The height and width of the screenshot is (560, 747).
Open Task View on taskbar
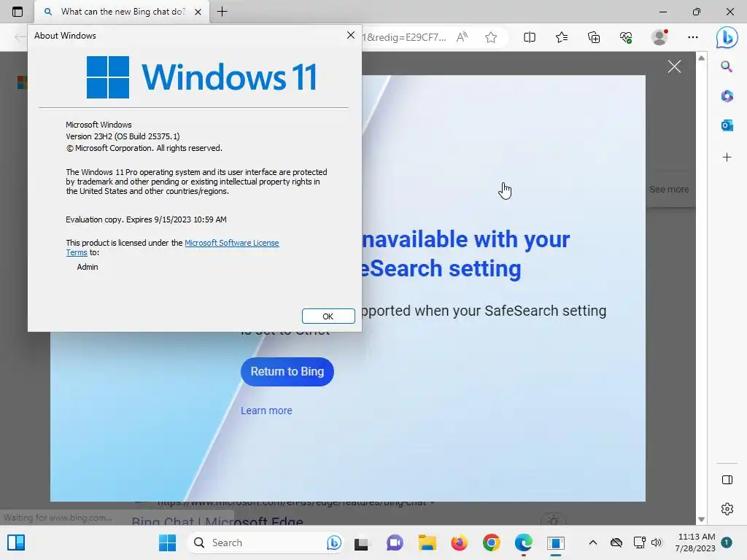tap(361, 542)
